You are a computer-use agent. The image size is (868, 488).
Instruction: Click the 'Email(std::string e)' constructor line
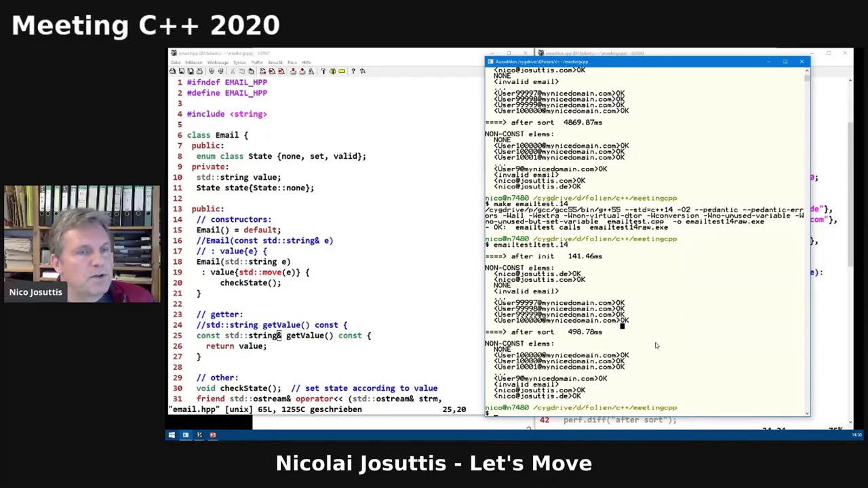(x=243, y=262)
